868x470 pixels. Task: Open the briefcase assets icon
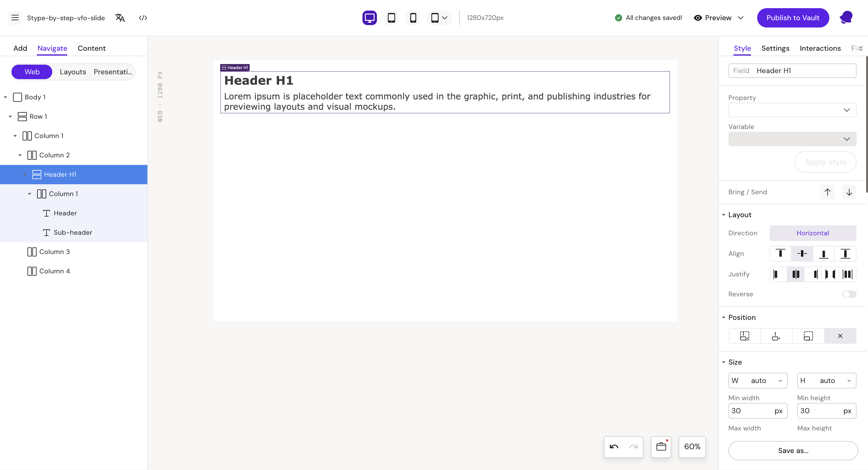tap(661, 447)
